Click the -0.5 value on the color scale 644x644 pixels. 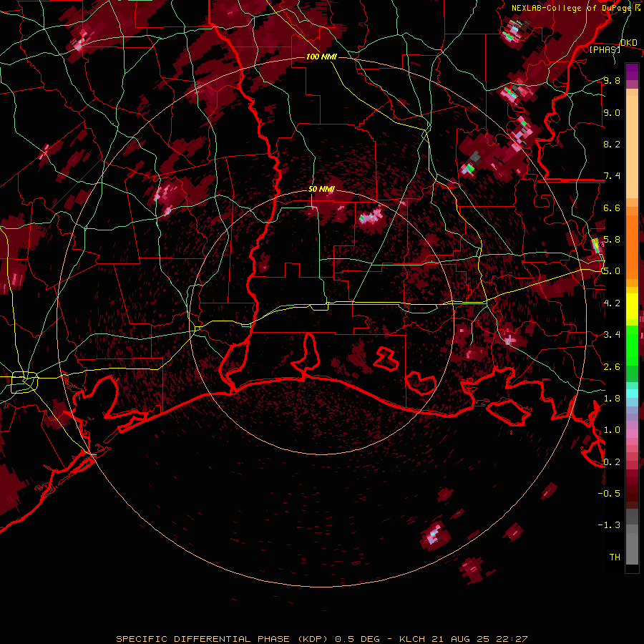point(609,494)
